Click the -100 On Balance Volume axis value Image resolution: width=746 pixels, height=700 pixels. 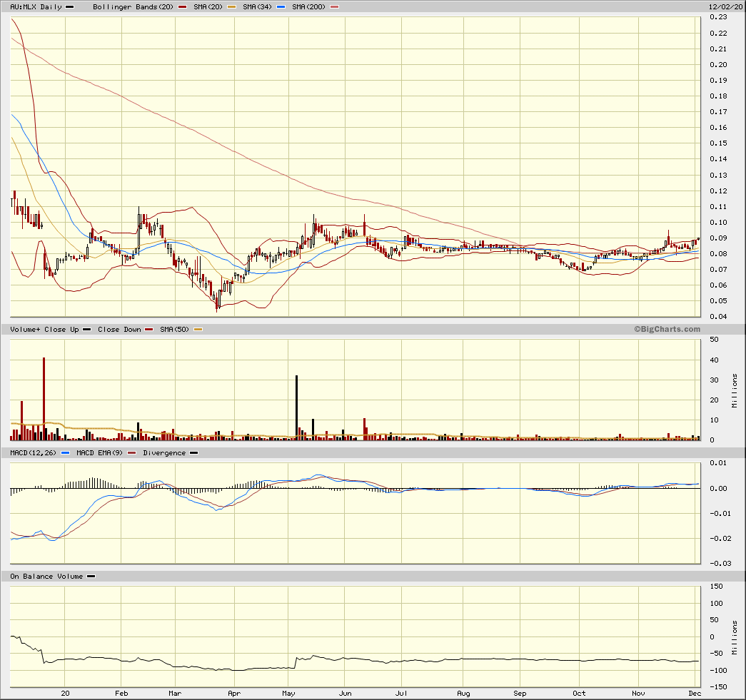[x=718, y=671]
